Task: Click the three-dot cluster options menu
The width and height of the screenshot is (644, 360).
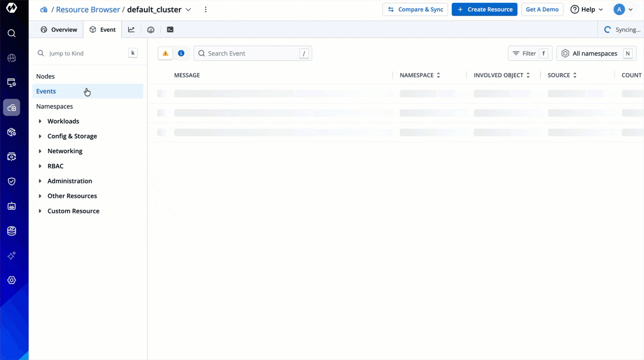Action: [206, 9]
